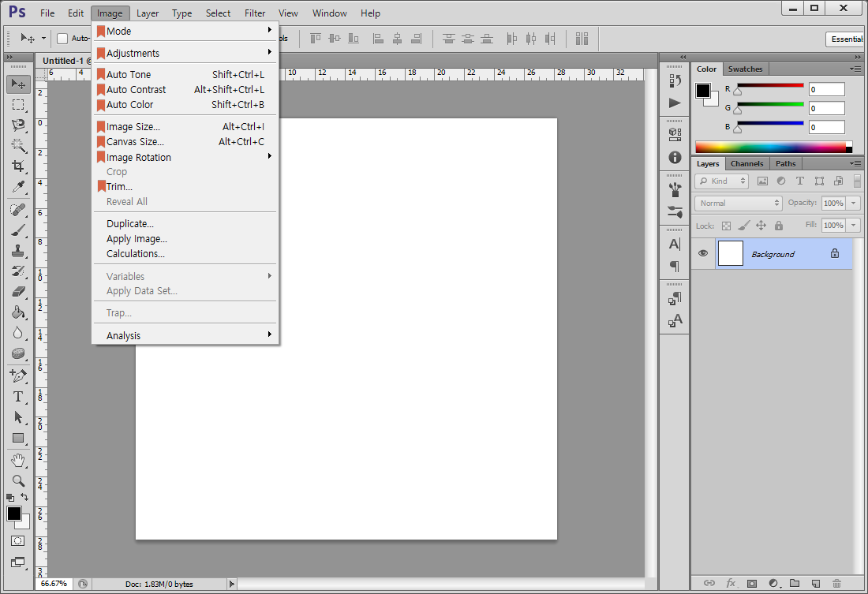
Task: Select the Lasso tool
Action: click(x=18, y=125)
